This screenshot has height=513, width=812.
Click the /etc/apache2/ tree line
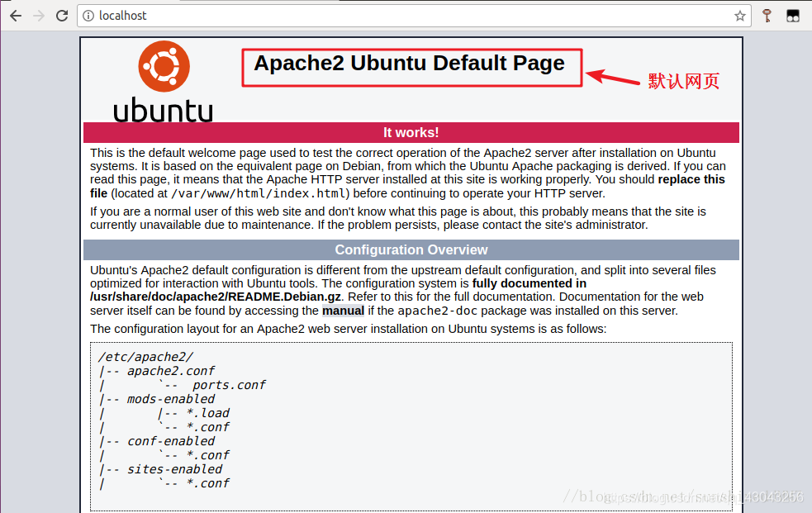tap(145, 357)
